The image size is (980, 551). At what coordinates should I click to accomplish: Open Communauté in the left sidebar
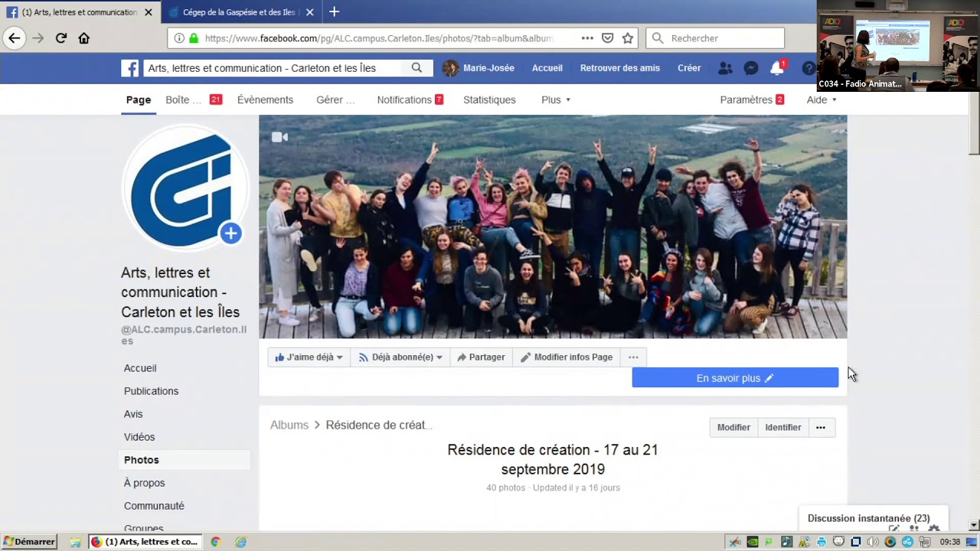click(x=154, y=506)
